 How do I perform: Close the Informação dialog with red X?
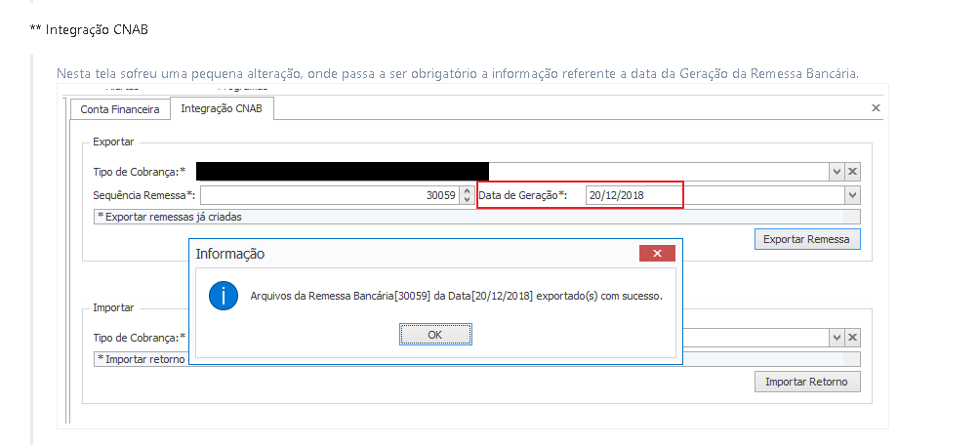tap(657, 253)
